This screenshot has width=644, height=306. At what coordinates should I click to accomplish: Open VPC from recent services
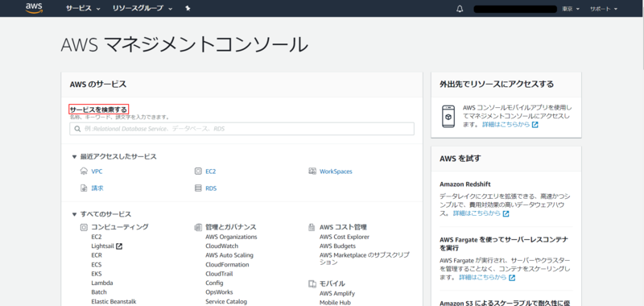click(97, 172)
